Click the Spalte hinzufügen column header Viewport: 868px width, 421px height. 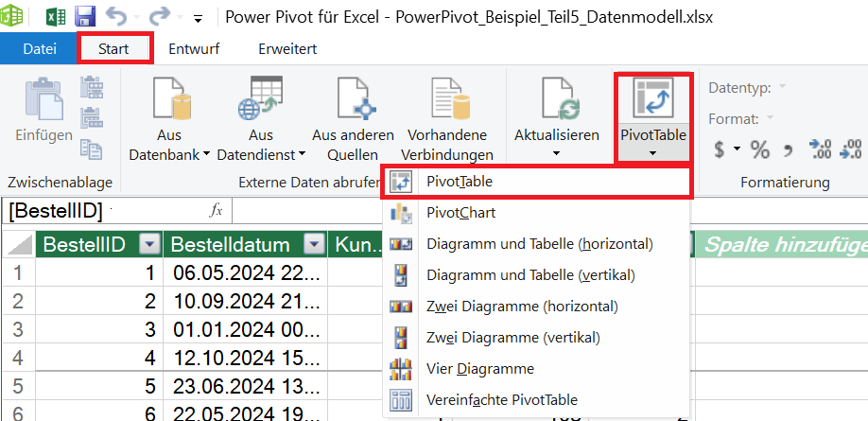coord(782,244)
